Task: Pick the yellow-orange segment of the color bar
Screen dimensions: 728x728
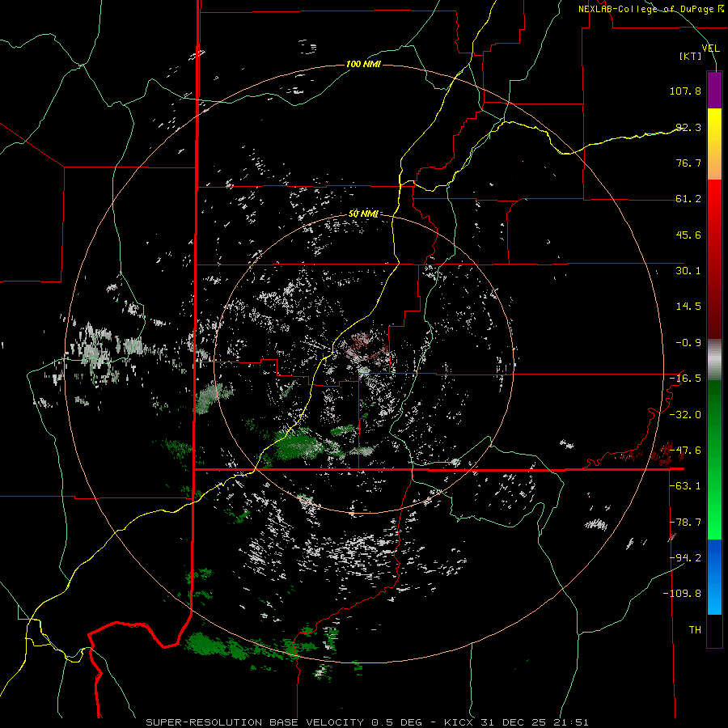Action: 714,144
